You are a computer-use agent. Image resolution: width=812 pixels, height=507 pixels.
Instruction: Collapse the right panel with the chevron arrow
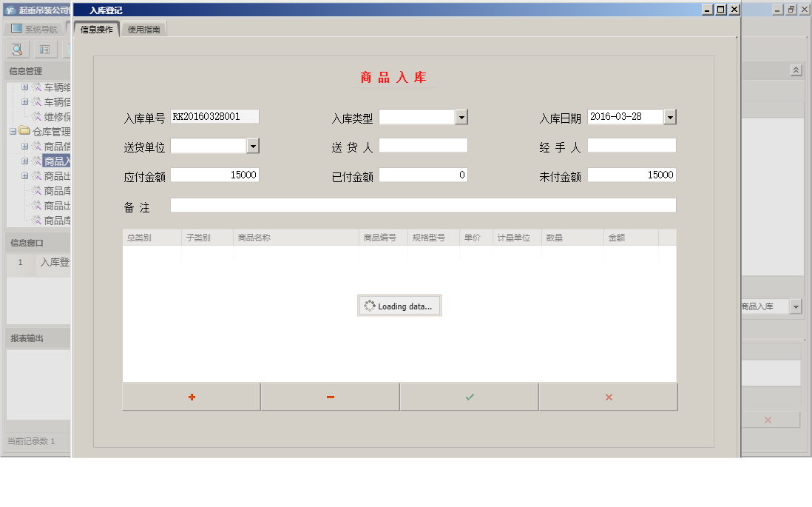[x=796, y=70]
